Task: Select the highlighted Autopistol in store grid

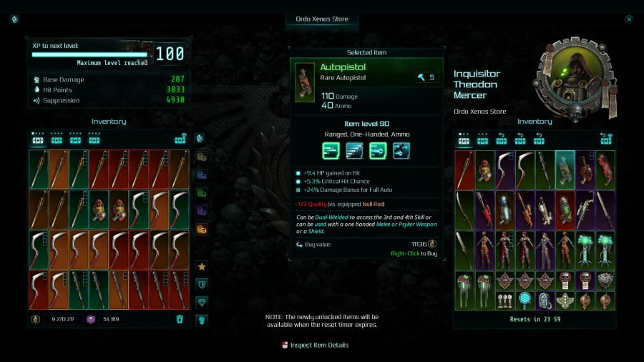Action: click(x=565, y=170)
